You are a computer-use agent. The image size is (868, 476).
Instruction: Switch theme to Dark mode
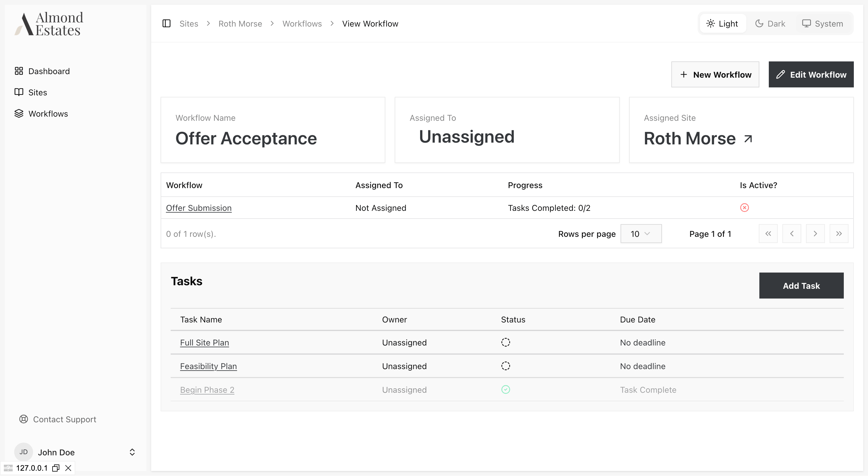pos(770,24)
